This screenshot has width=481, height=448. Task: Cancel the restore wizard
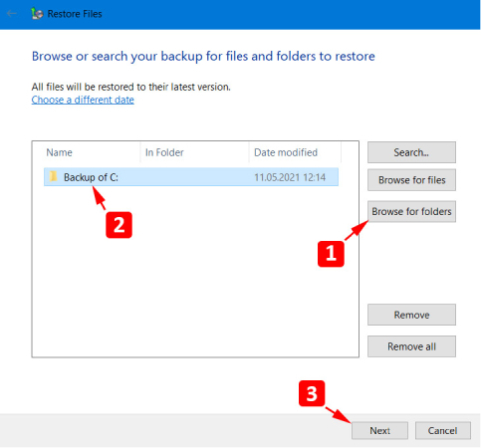point(442,430)
